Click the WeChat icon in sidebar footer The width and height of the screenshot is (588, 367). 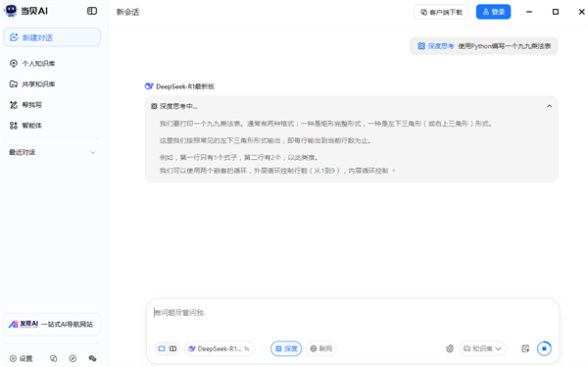pyautogui.click(x=92, y=358)
